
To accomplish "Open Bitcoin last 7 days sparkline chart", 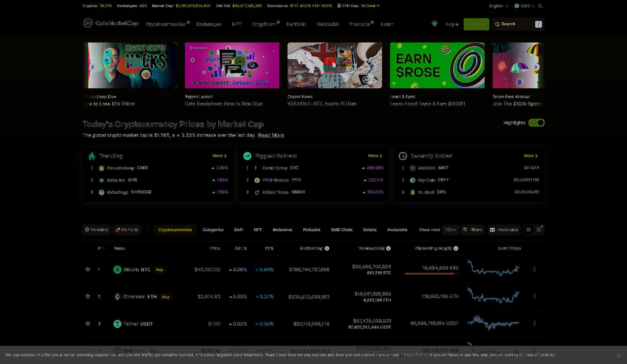I will (x=493, y=268).
